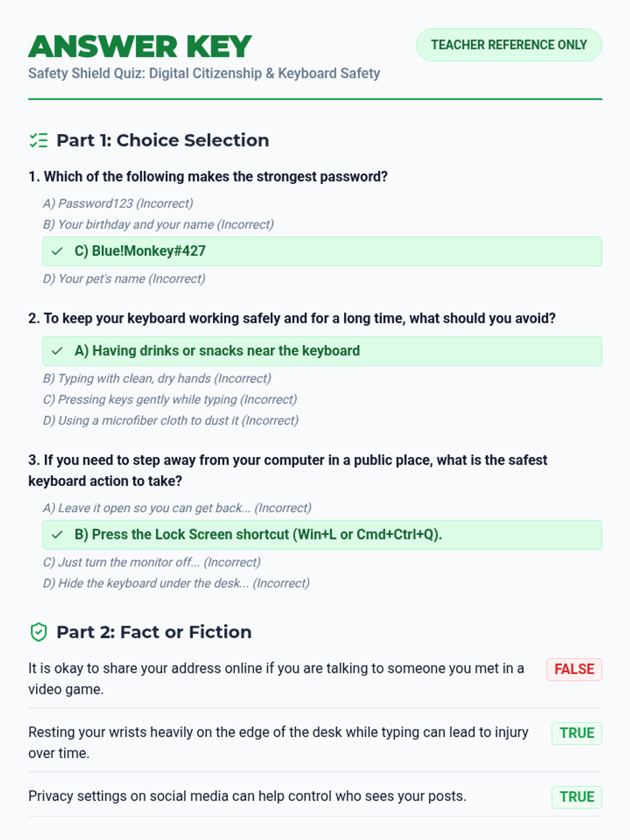Screen dimensions: 630x840
Task: Click the checkmark beside Lock Screen answer
Action: (57, 535)
